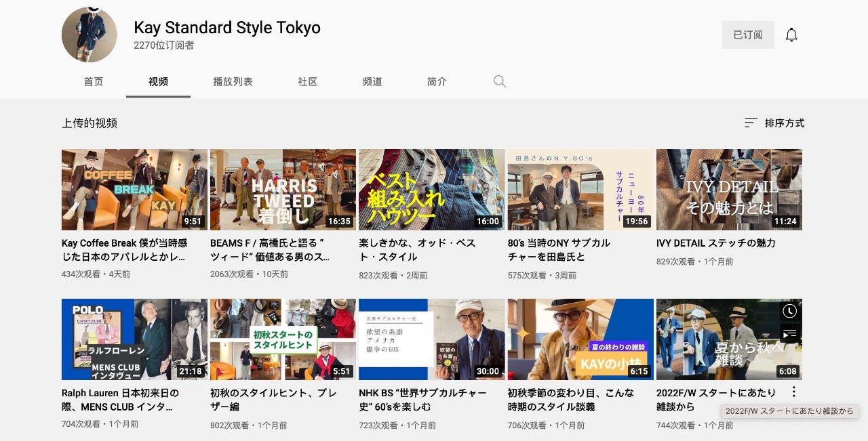Click the 2270位订阅者 subscriber count
Viewport: 868px width, 441px height.
(164, 45)
